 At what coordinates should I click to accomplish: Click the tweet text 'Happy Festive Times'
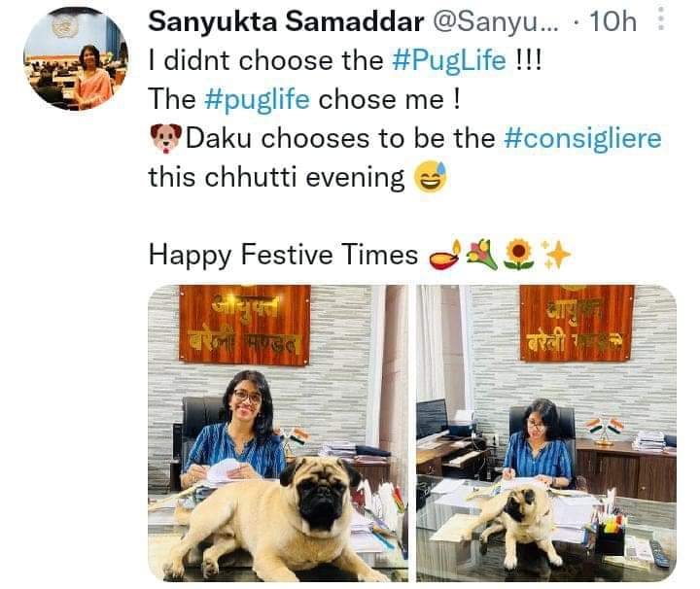pos(284,256)
